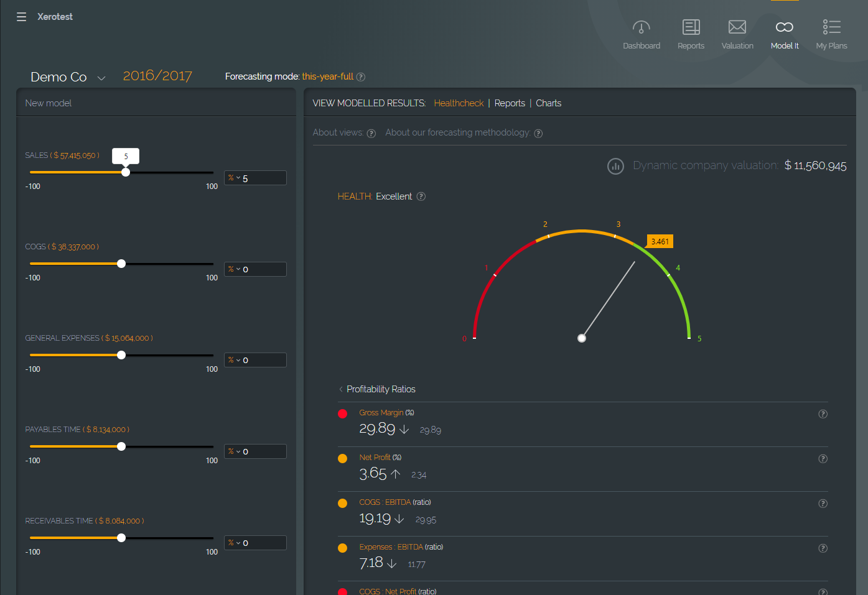Viewport: 868px width, 595px height.
Task: Open the Valuation envelope icon
Action: (x=737, y=27)
